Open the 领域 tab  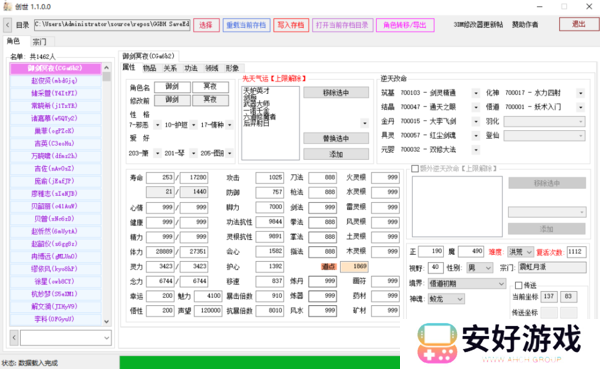pos(212,68)
